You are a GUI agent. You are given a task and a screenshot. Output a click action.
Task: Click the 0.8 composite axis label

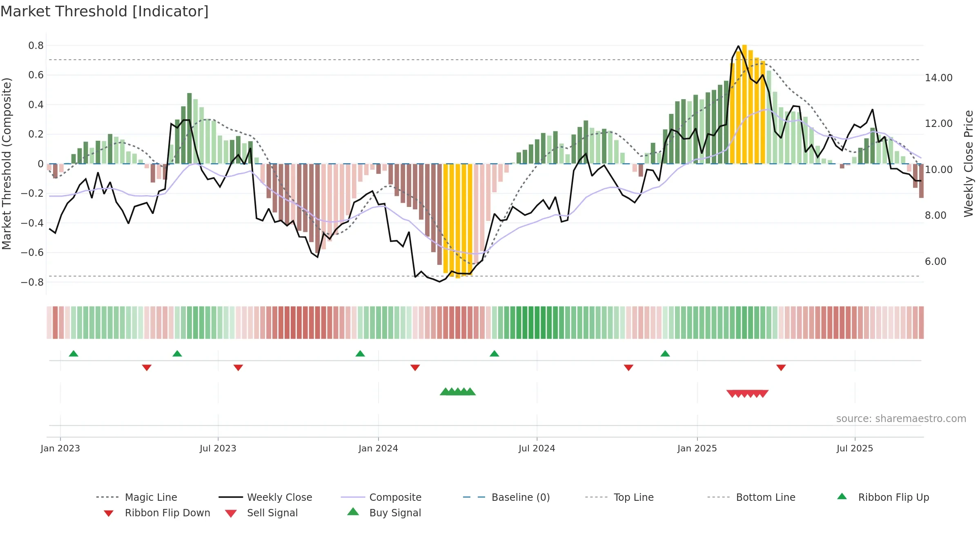click(36, 45)
